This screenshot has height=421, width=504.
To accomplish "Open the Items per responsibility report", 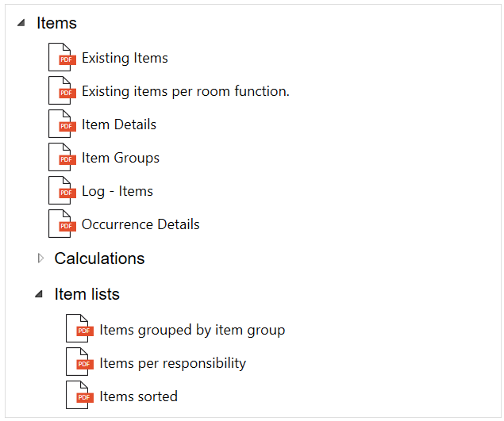I will pyautogui.click(x=172, y=363).
